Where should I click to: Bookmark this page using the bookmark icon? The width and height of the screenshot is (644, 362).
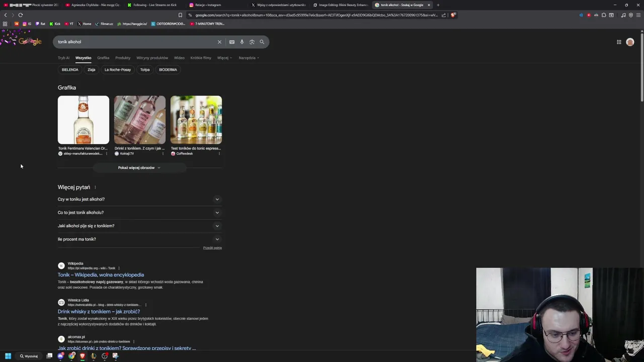click(180, 15)
